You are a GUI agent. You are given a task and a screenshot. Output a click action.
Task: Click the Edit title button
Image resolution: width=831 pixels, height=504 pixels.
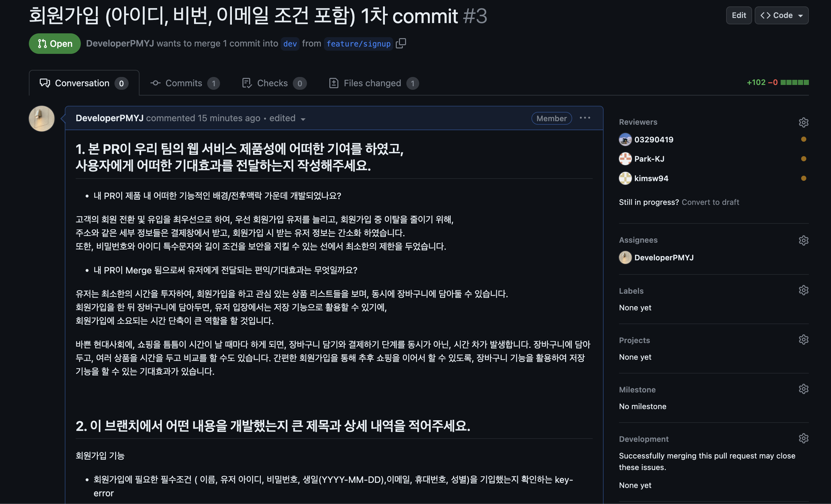point(739,15)
